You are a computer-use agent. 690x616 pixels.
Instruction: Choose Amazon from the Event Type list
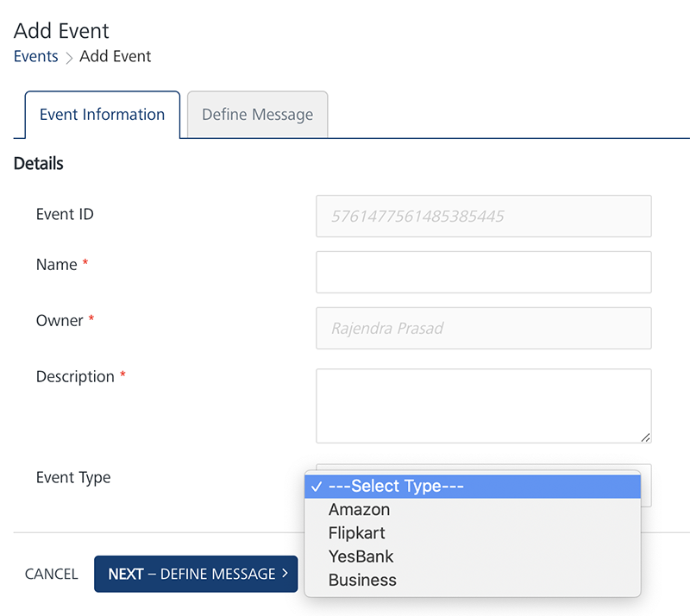click(x=359, y=510)
